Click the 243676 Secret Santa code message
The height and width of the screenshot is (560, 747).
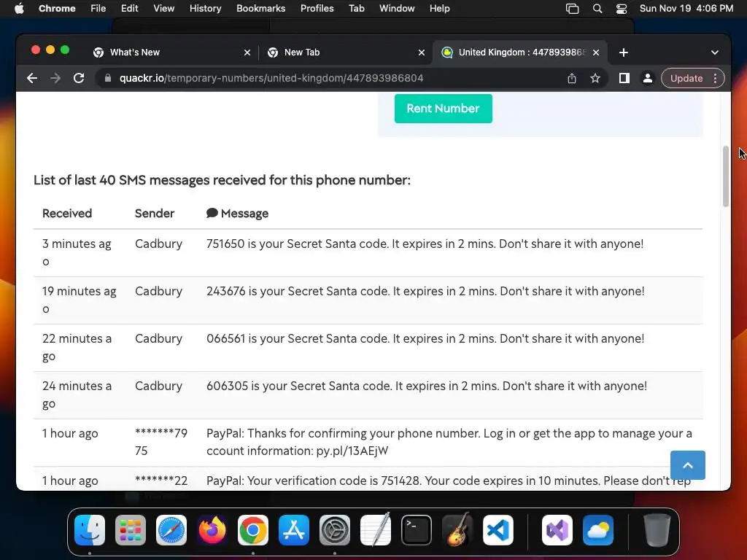pos(425,291)
